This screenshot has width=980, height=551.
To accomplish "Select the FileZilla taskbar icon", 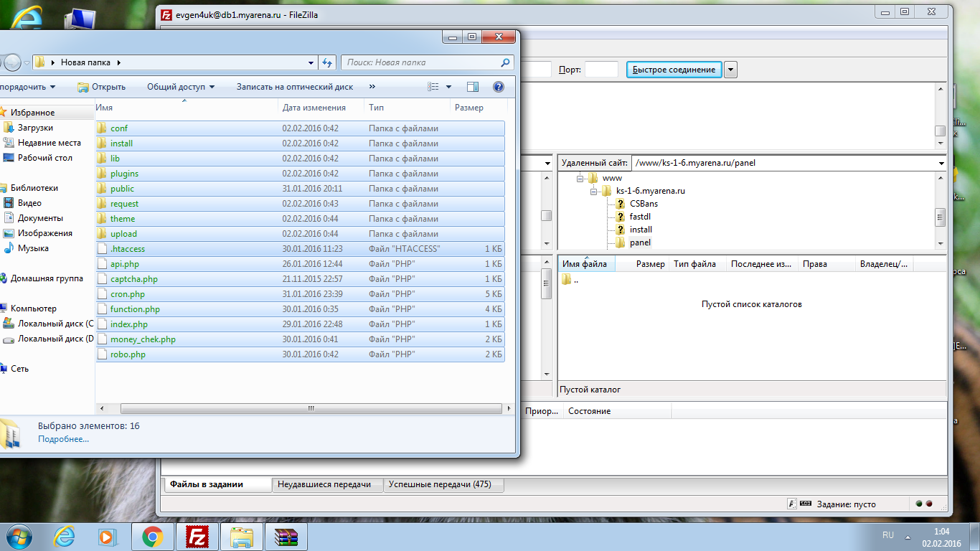I will click(x=197, y=537).
